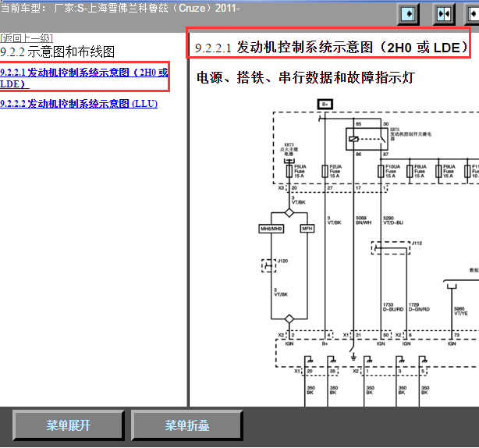479x448 pixels.
Task: Click the F5UA Fuse 15A label
Action: (x=300, y=171)
